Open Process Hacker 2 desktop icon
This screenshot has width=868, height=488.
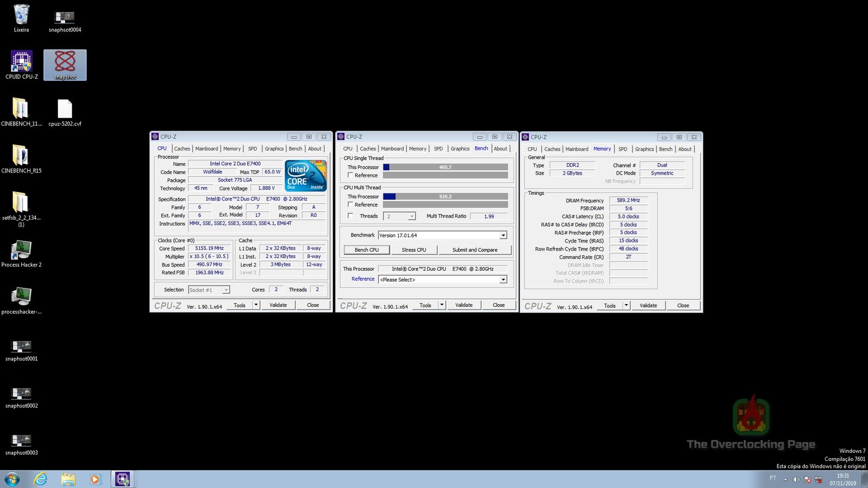pyautogui.click(x=21, y=251)
